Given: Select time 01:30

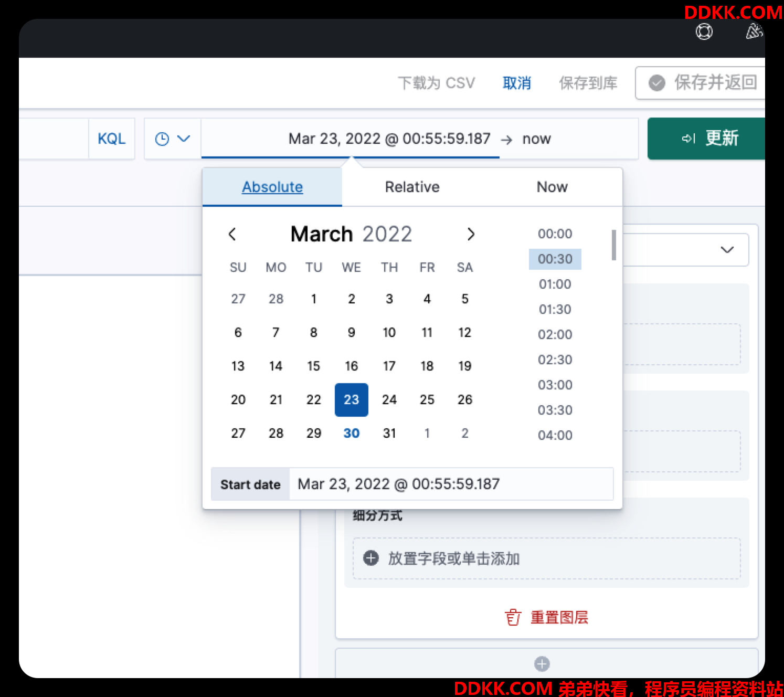Looking at the screenshot, I should (555, 310).
